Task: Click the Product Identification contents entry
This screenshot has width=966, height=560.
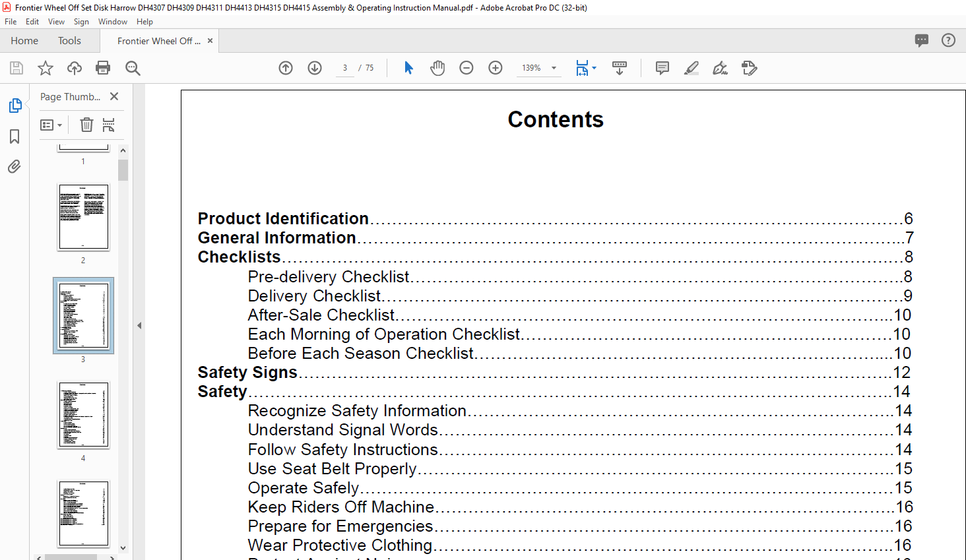Action: [556, 218]
